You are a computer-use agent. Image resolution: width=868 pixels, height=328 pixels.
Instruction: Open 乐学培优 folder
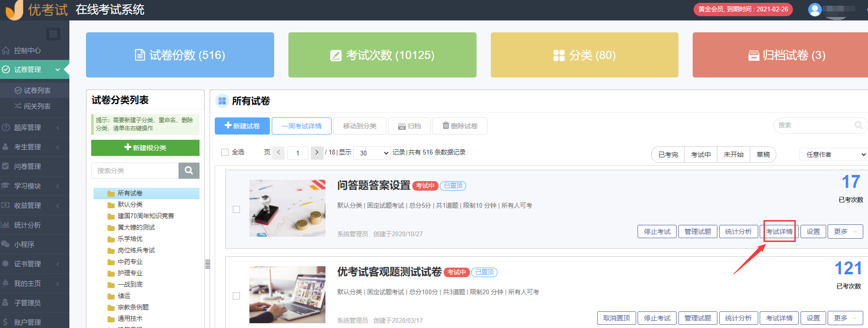(125, 239)
